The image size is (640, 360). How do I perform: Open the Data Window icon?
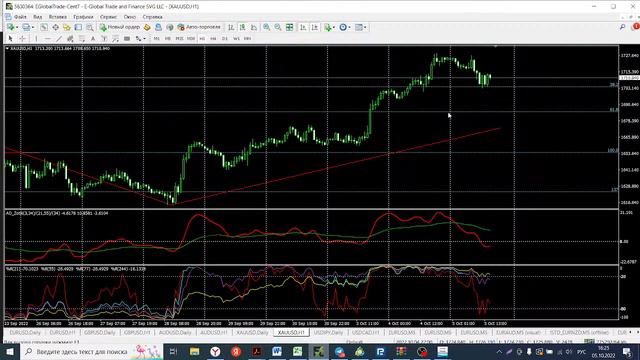55,27
